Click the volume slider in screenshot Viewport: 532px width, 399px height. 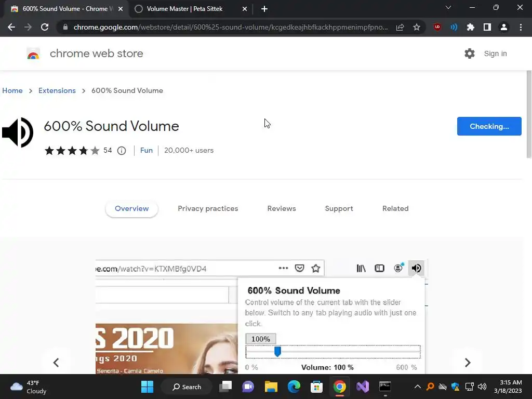tap(333, 352)
